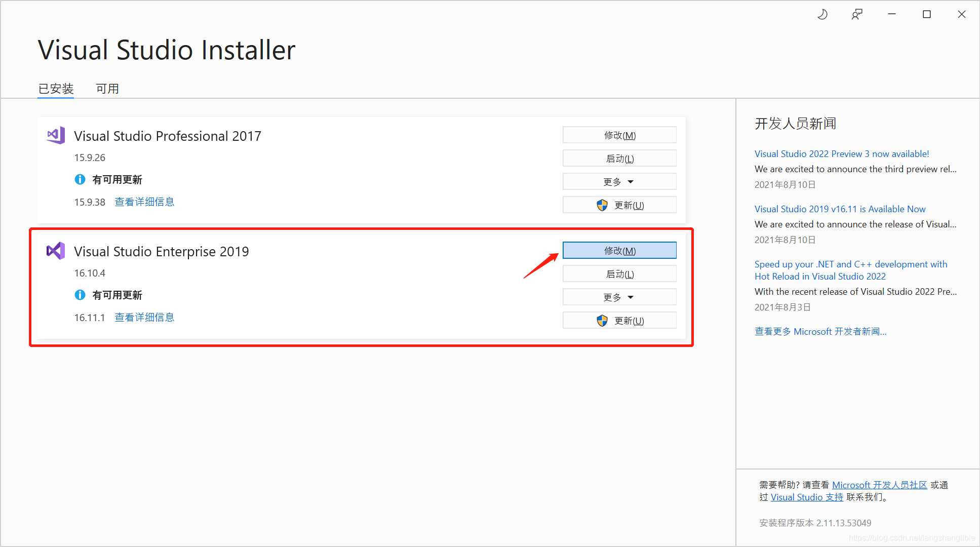980x547 pixels.
Task: Click the update info icon under Professional 2017
Action: (80, 179)
